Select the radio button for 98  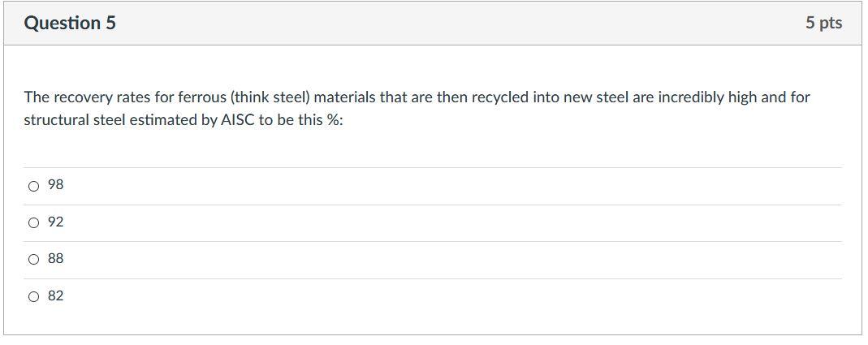pyautogui.click(x=34, y=186)
